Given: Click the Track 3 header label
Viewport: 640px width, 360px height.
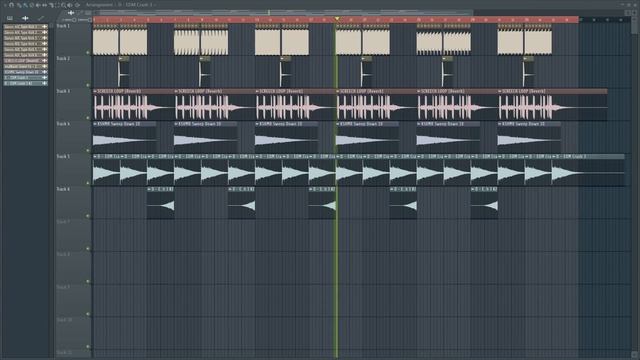Looking at the screenshot, I should 63,91.
